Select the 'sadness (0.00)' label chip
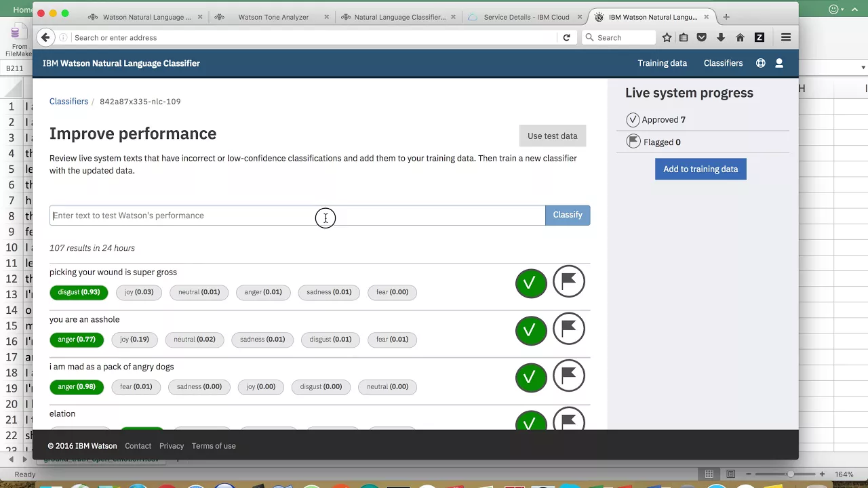The height and width of the screenshot is (488, 868). pyautogui.click(x=199, y=387)
